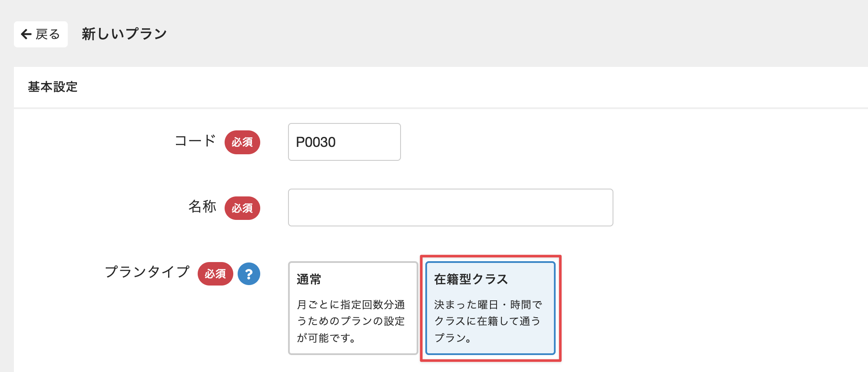The width and height of the screenshot is (868, 372).
Task: Click the back arrow icon
Action: point(27,34)
